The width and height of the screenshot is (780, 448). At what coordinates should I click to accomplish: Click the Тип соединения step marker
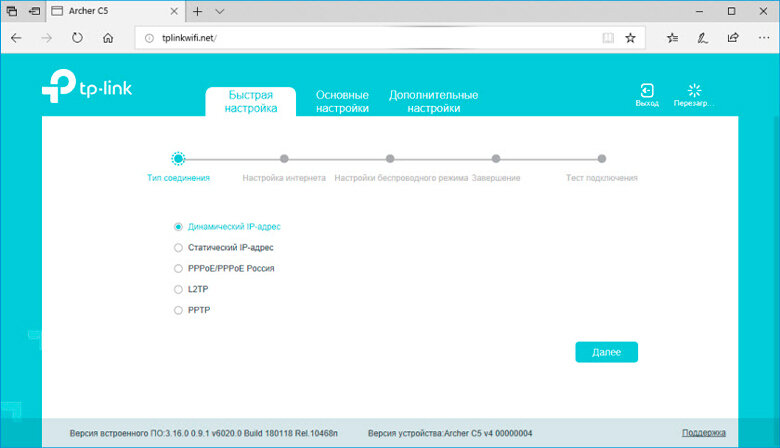178,159
